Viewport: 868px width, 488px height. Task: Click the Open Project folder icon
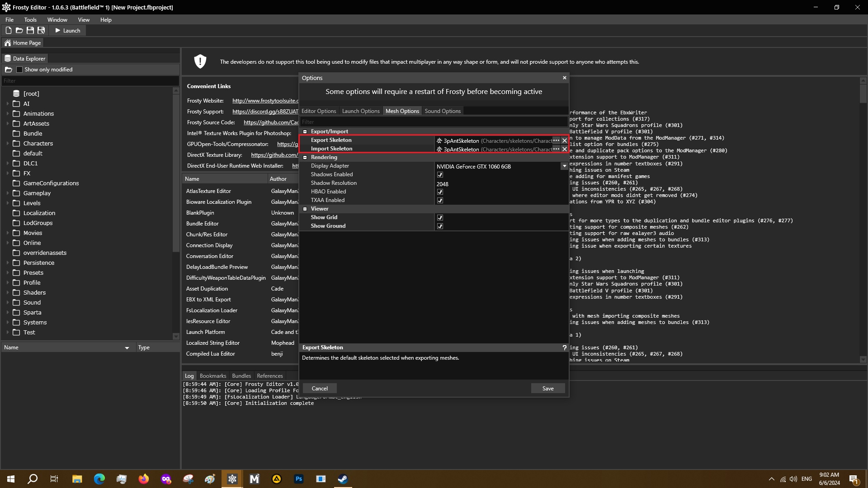tap(19, 30)
